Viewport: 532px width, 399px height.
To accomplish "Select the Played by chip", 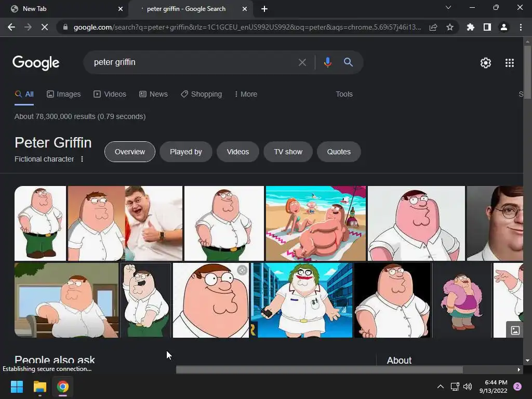I will 186,152.
